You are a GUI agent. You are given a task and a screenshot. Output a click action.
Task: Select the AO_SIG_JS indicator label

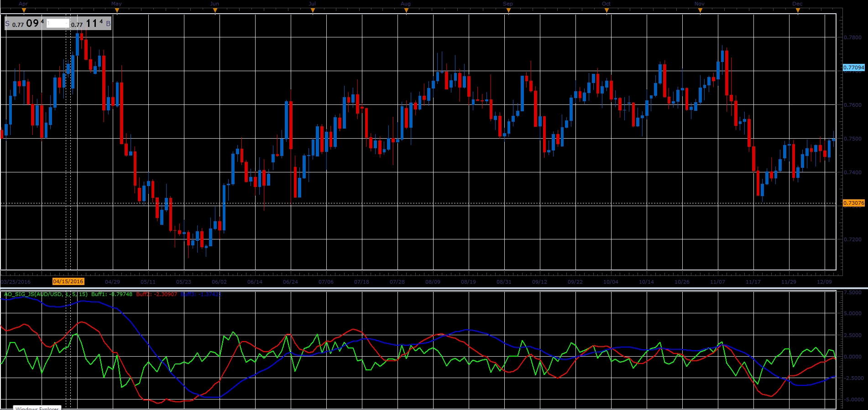pos(46,294)
